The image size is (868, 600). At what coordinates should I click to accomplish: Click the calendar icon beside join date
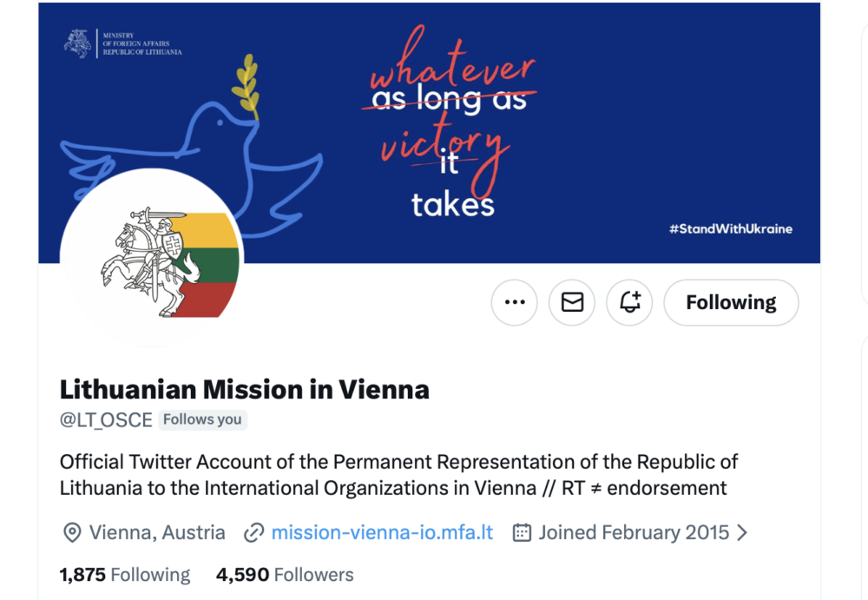[522, 532]
